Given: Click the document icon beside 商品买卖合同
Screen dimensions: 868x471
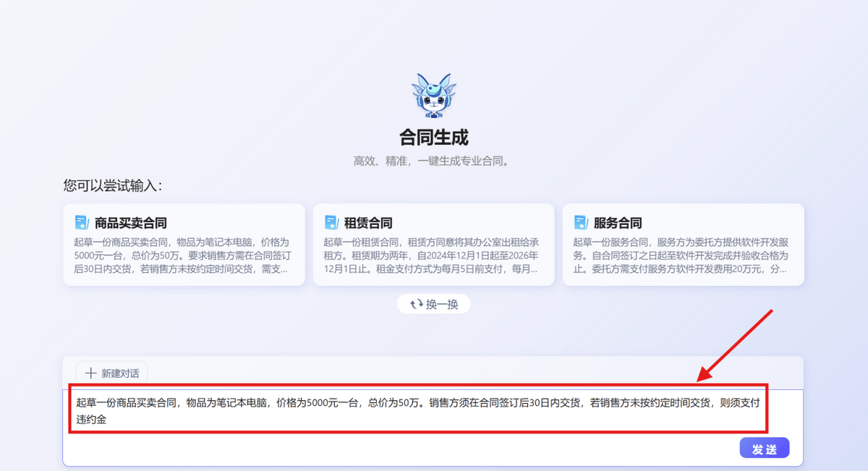Looking at the screenshot, I should click(81, 222).
